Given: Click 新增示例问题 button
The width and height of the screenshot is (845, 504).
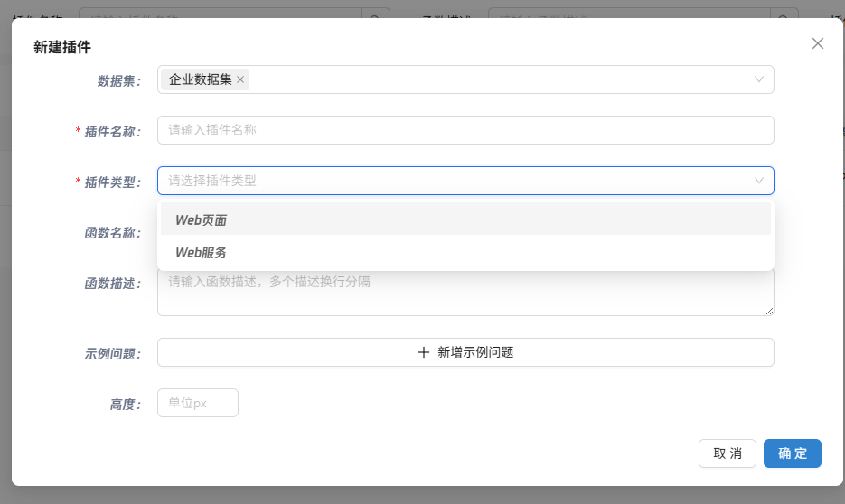Looking at the screenshot, I should click(465, 352).
